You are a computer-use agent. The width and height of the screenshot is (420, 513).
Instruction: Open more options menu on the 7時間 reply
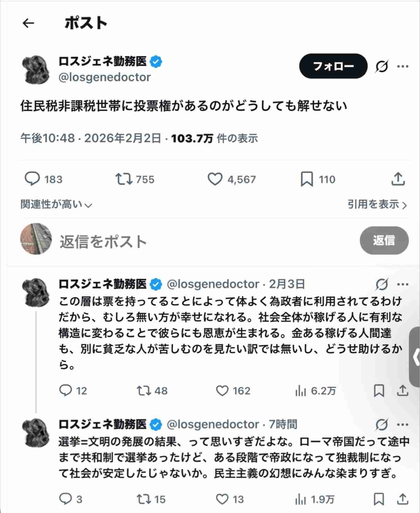pos(403,425)
